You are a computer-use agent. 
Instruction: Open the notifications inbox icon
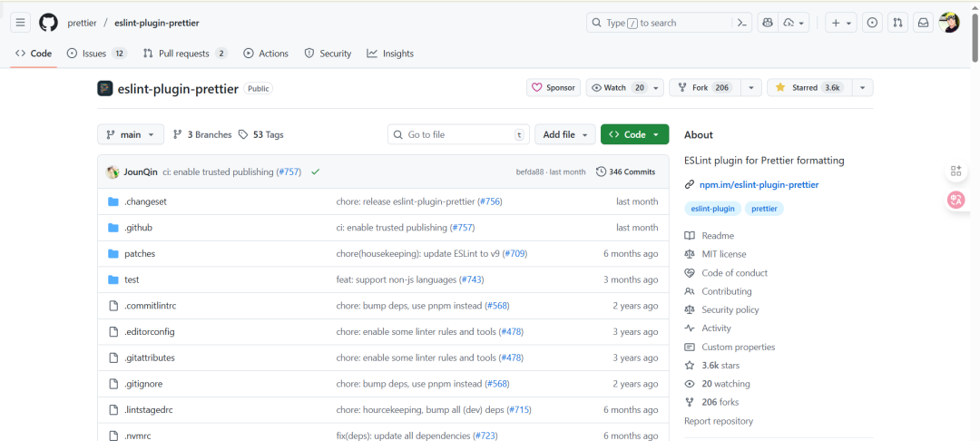(x=923, y=23)
